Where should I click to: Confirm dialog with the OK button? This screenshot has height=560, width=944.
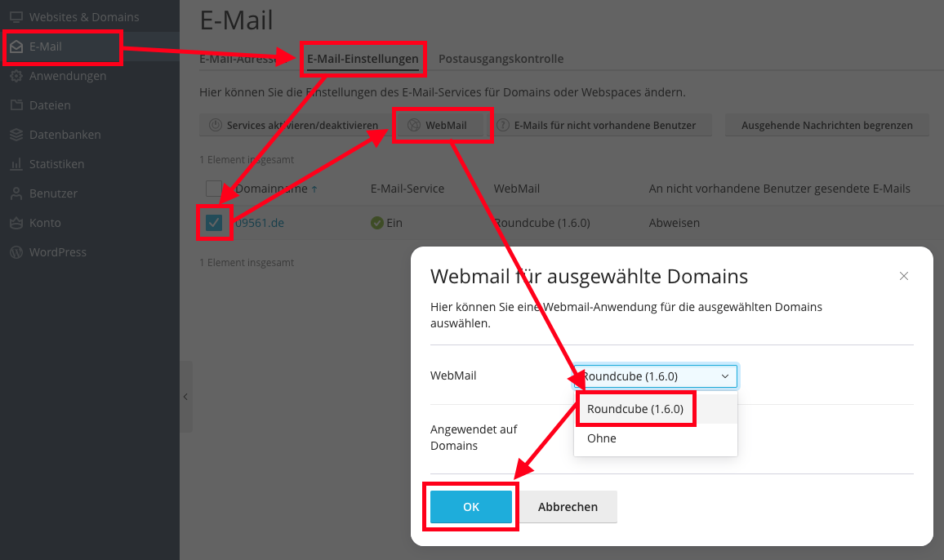471,507
